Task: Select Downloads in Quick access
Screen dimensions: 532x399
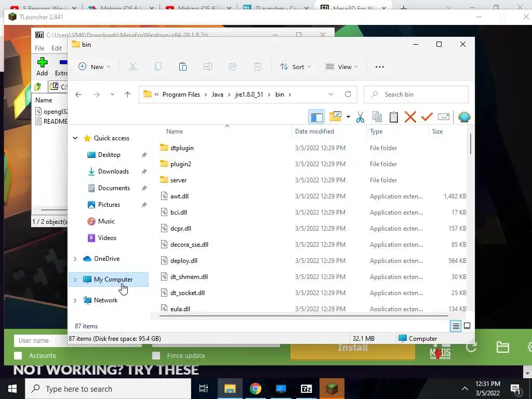Action: coord(113,171)
